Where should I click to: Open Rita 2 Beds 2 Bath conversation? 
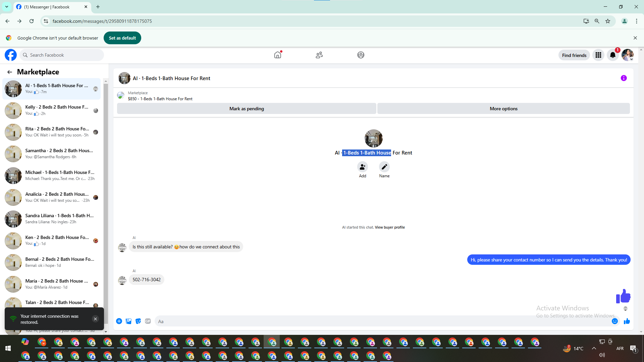pyautogui.click(x=51, y=132)
